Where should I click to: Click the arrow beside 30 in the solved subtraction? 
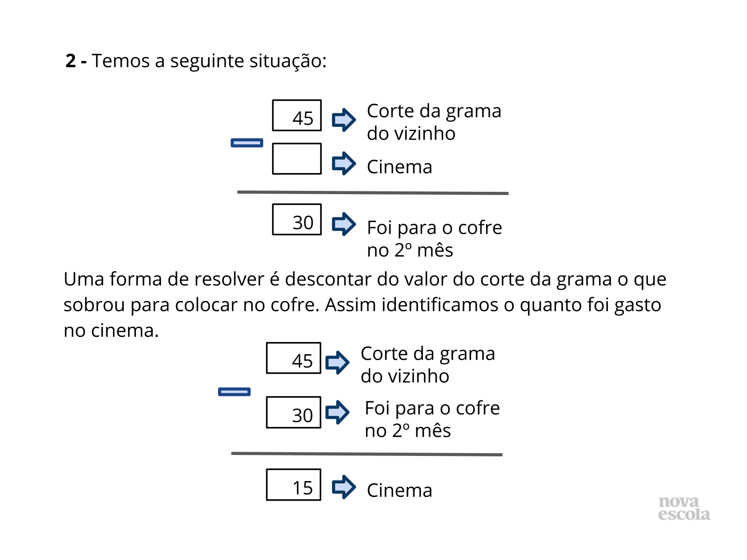click(337, 413)
